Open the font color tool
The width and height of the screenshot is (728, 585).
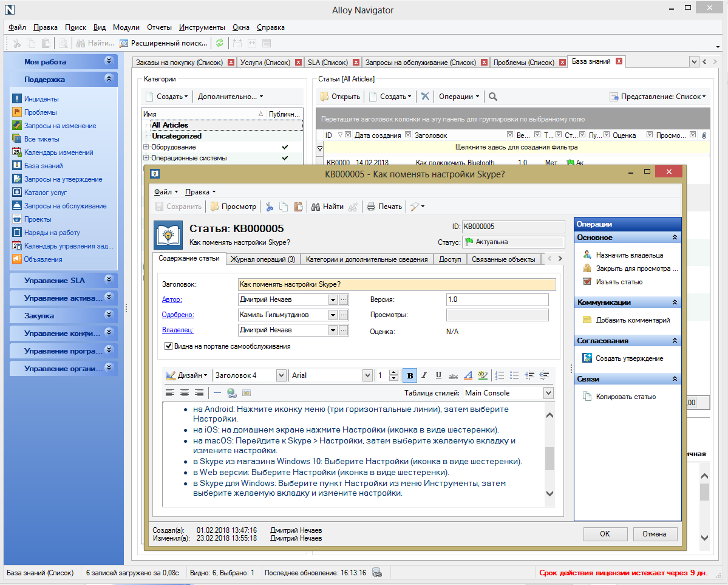point(468,375)
